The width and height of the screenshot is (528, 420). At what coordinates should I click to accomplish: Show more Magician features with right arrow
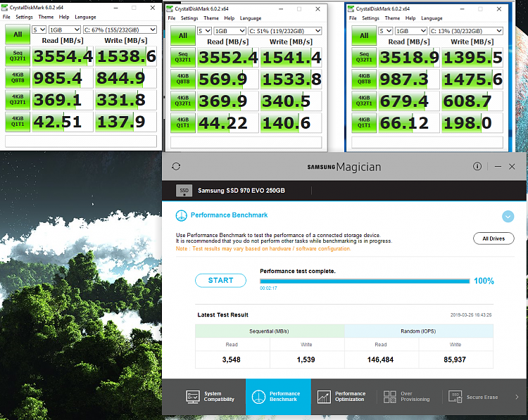point(517,397)
